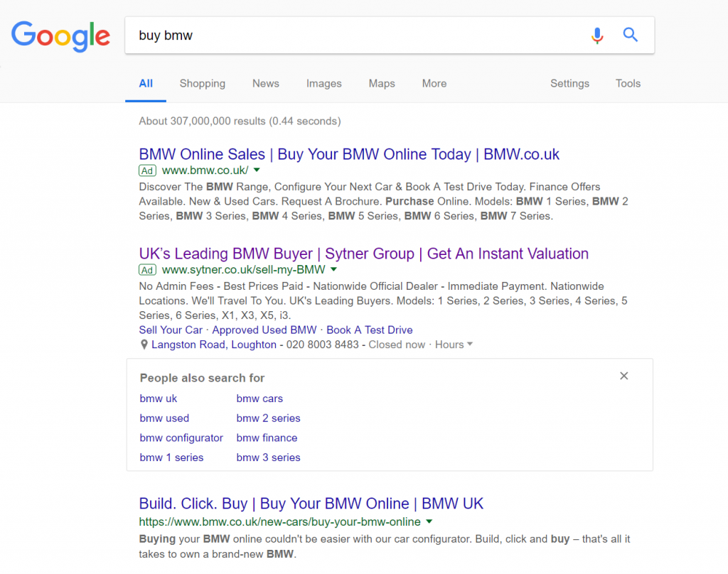Open the More search categories menu
The width and height of the screenshot is (728, 574).
pos(434,84)
